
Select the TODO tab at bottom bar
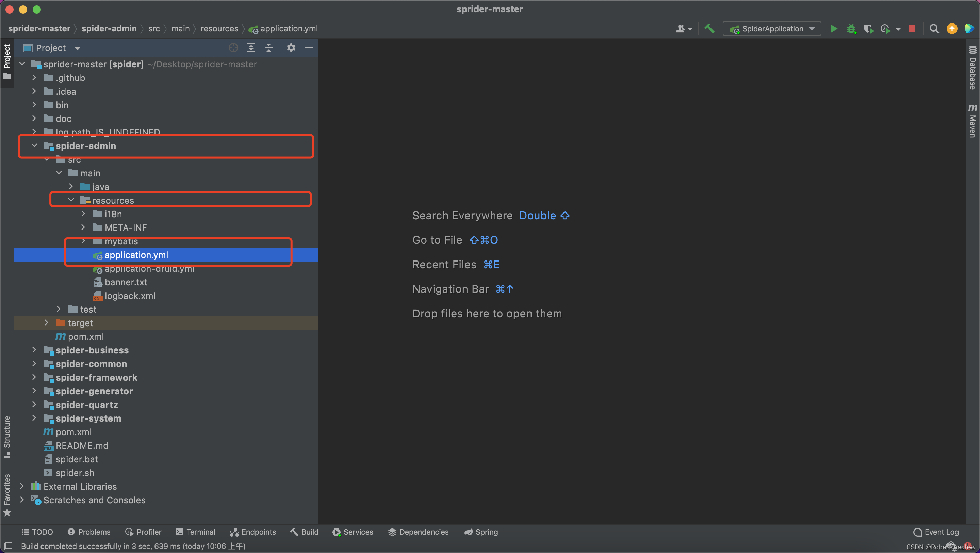[36, 532]
